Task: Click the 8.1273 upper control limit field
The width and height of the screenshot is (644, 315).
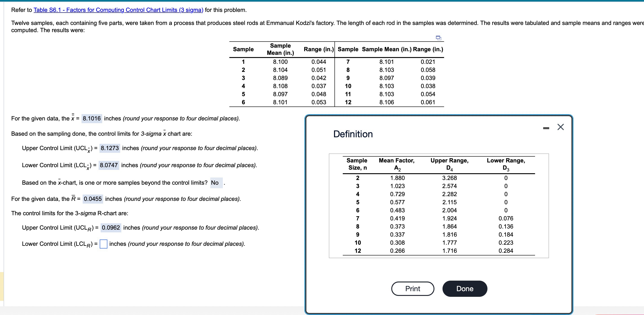Action: (x=109, y=148)
